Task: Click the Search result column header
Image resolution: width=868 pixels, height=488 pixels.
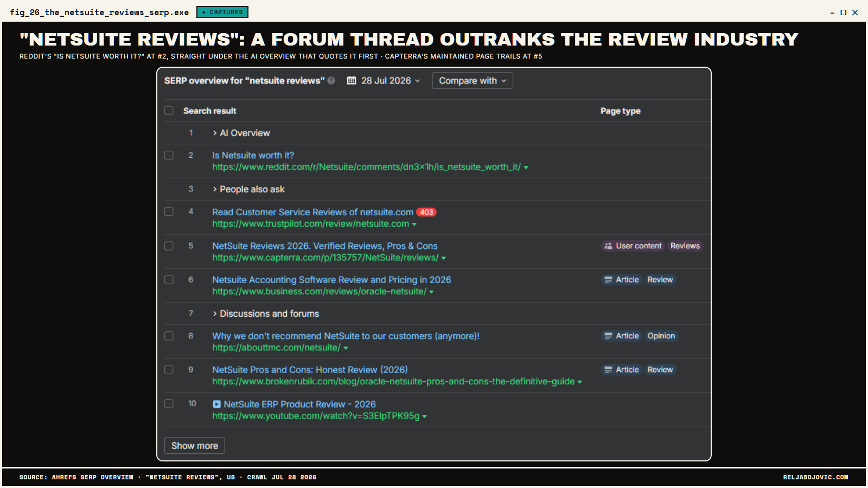Action: (210, 111)
